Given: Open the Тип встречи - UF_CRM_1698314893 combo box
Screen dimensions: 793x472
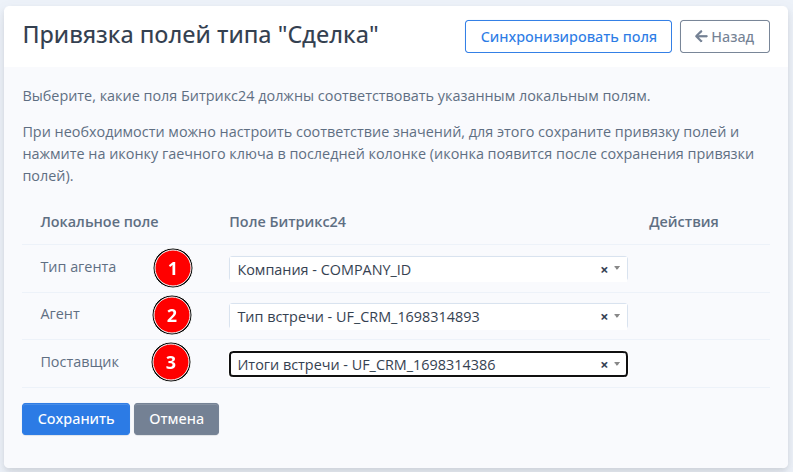Looking at the screenshot, I should click(x=410, y=317).
